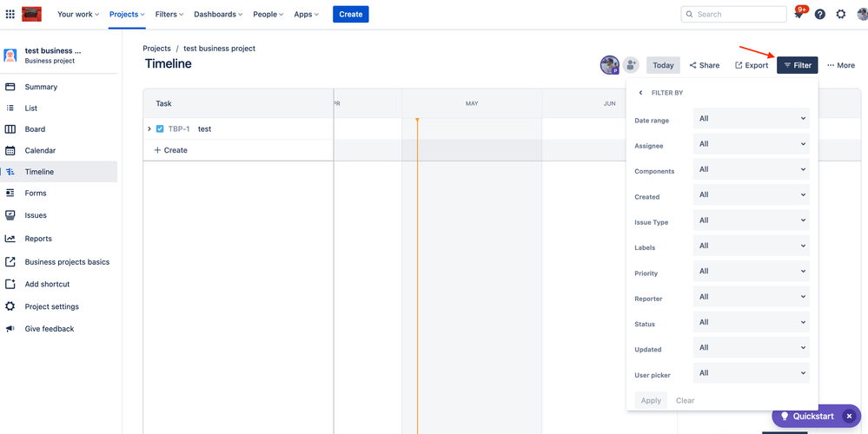This screenshot has width=868, height=434.
Task: Open the Updated filter dropdown
Action: (x=752, y=347)
